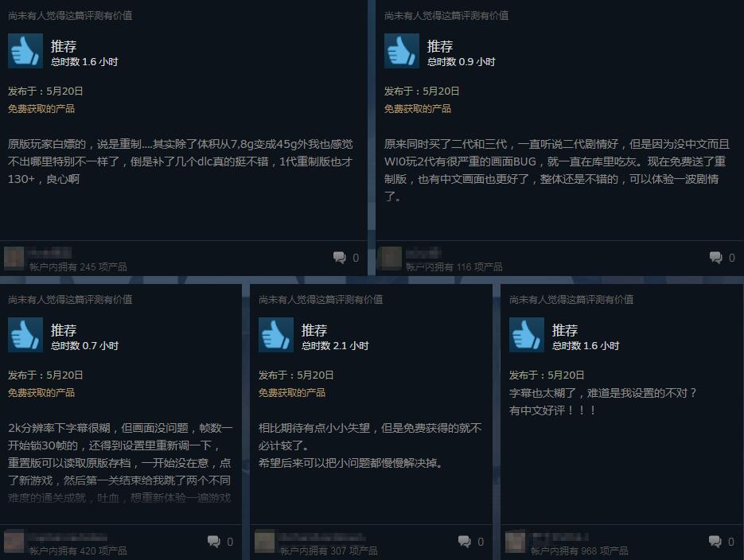Open the 推荐 title of 2.1 hour review

(314, 330)
